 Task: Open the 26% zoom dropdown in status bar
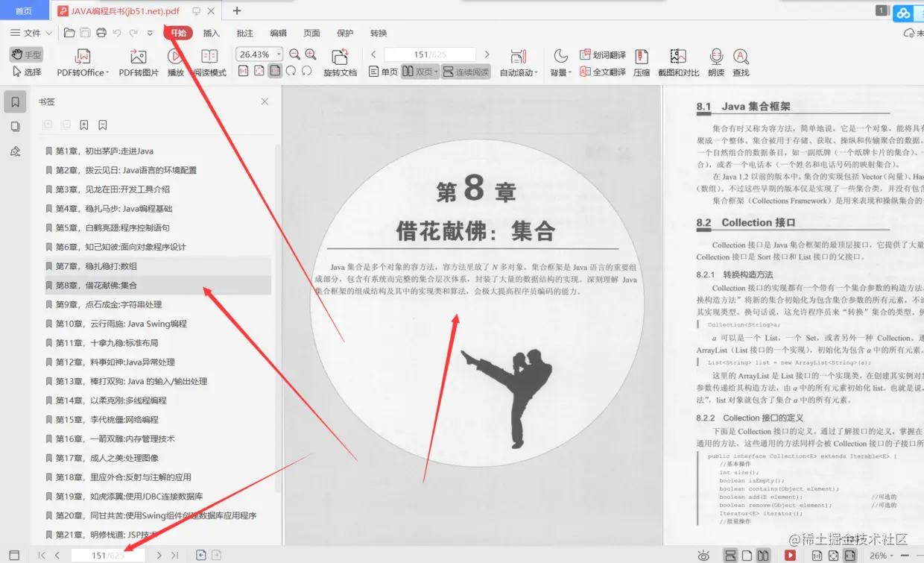(882, 556)
